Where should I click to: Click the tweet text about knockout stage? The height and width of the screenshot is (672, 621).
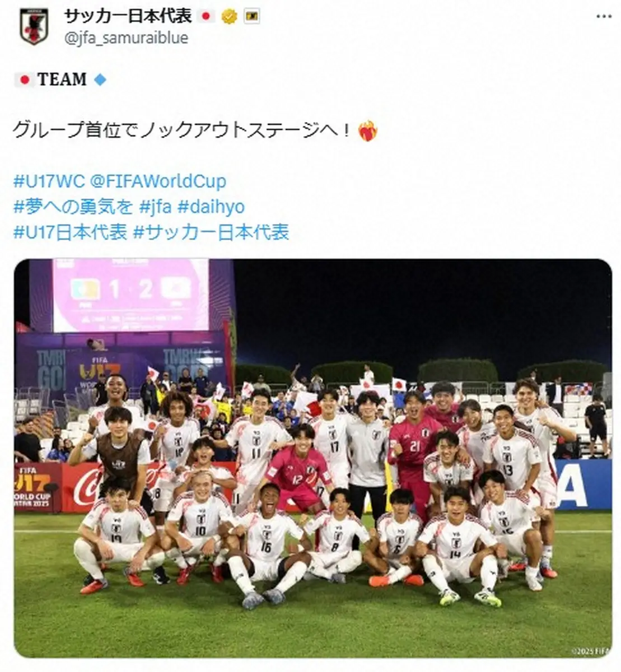pyautogui.click(x=182, y=131)
